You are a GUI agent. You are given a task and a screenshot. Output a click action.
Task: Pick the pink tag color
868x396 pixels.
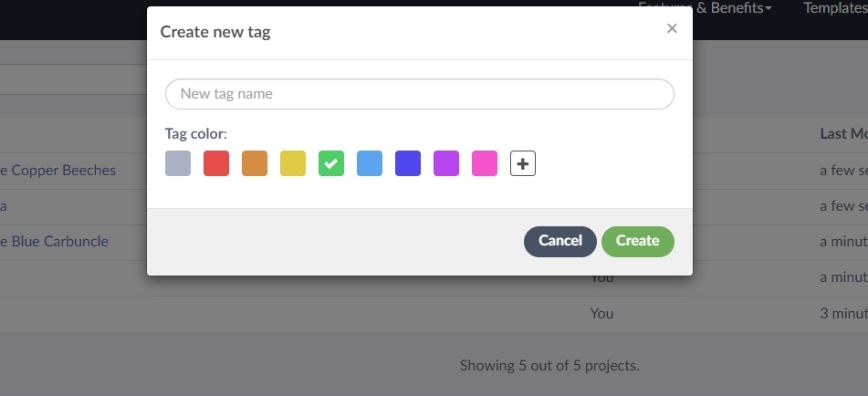[x=485, y=163]
